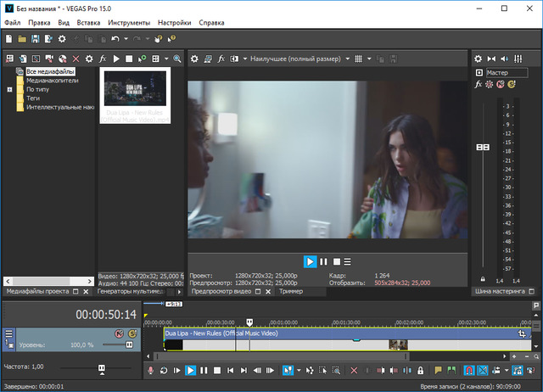Toggle loop playback in transport bar
Screen dimensions: 543x392
[164, 371]
